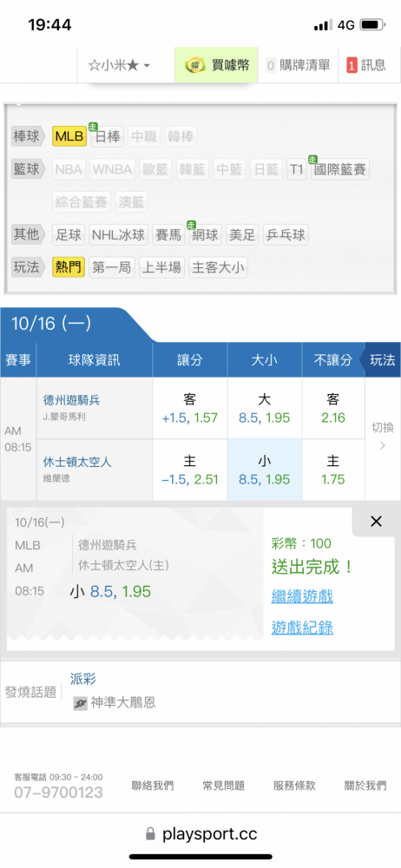Expand the ☆小米★ account dropdown
This screenshot has width=401, height=868.
point(119,65)
